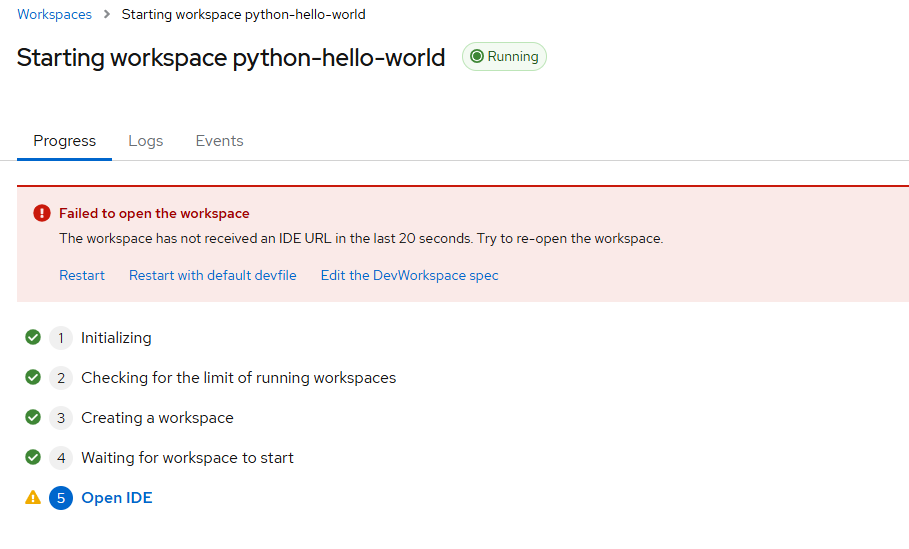Click the Waiting for workspace to start step
909x549 pixels.
point(187,458)
